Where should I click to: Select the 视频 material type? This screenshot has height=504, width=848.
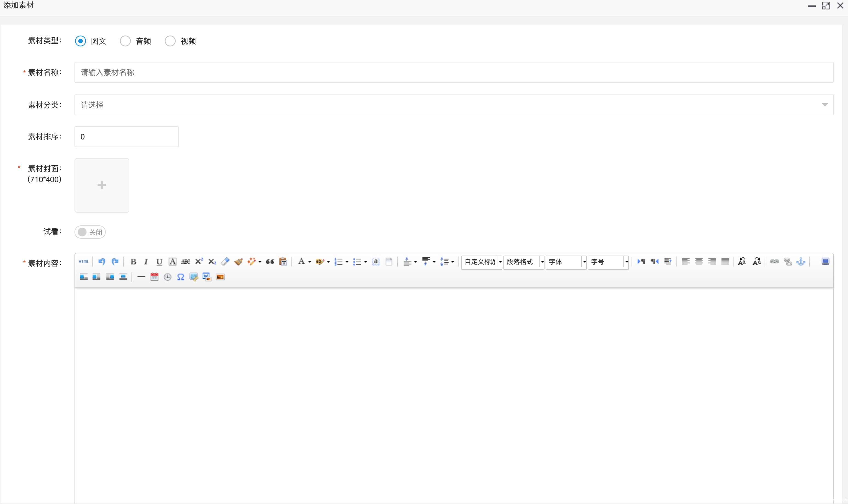click(170, 41)
